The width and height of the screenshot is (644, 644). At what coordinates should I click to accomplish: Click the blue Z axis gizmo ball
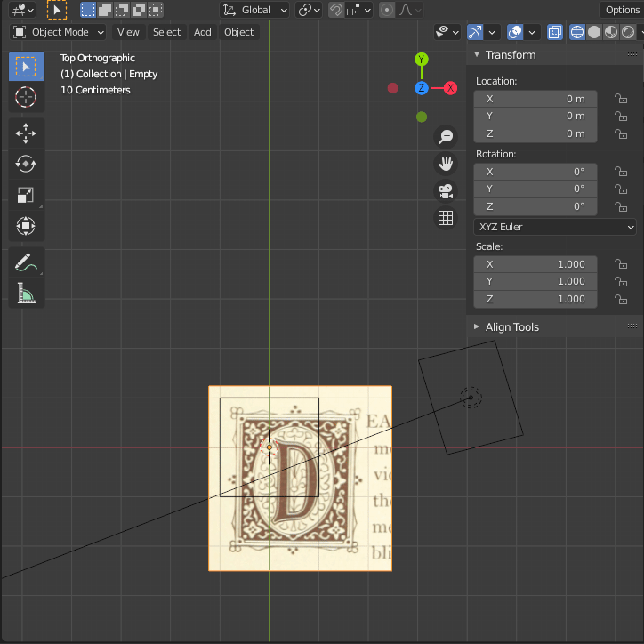tap(422, 88)
